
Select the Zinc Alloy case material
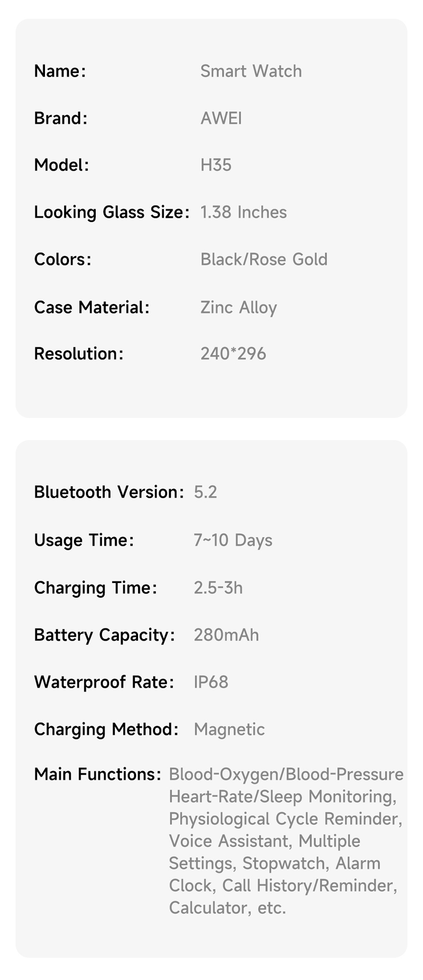tap(238, 308)
